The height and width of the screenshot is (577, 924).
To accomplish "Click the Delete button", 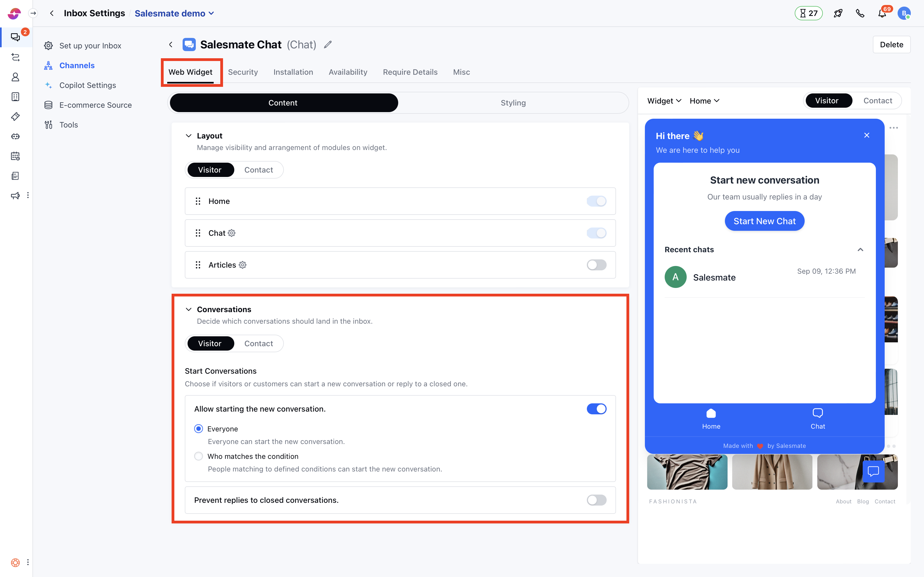I will (892, 44).
